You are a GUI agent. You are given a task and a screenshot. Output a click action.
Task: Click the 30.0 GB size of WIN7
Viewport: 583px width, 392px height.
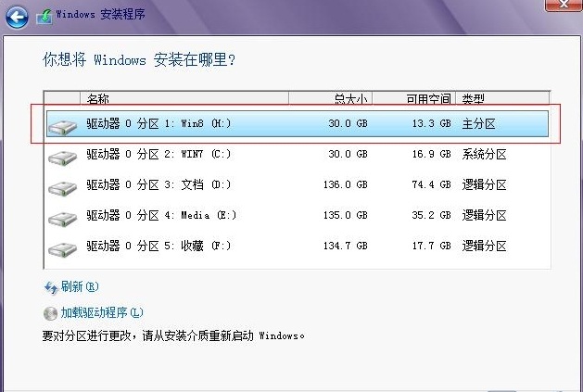pos(348,154)
